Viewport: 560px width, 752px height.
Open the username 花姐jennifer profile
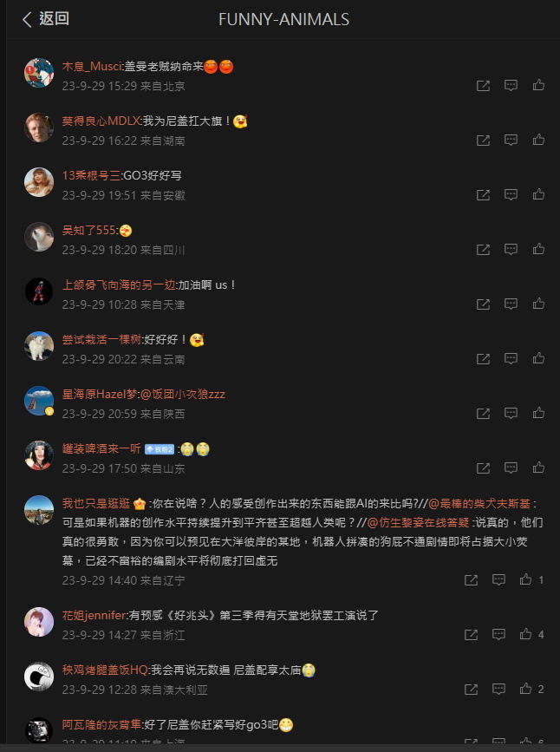coord(94,615)
